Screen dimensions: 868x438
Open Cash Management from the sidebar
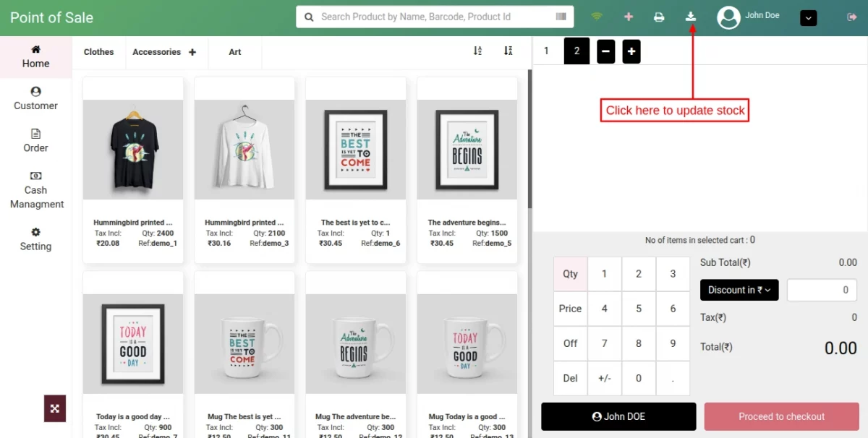(35, 189)
